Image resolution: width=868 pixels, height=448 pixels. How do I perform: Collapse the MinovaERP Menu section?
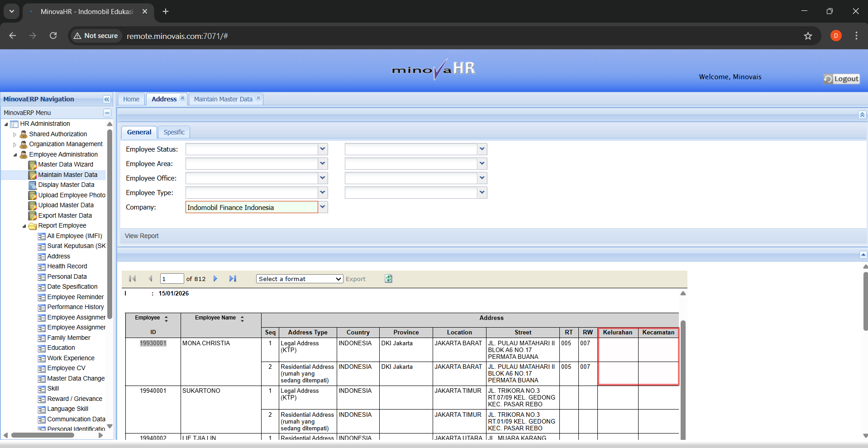107,113
